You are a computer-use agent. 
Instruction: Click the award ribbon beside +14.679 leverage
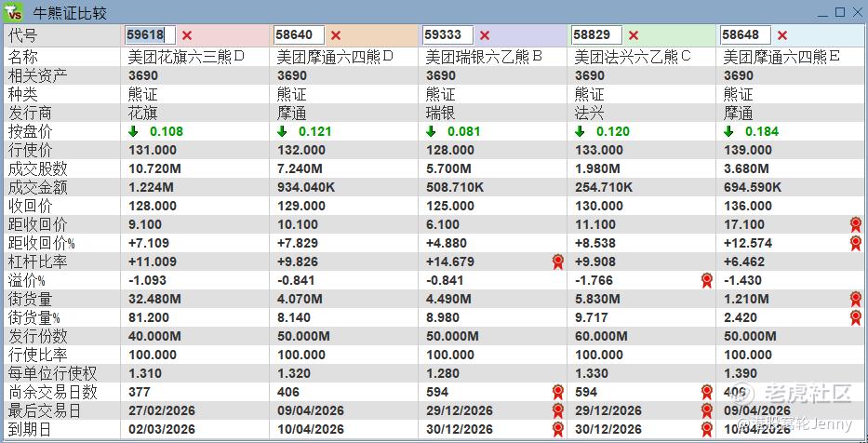pyautogui.click(x=558, y=262)
